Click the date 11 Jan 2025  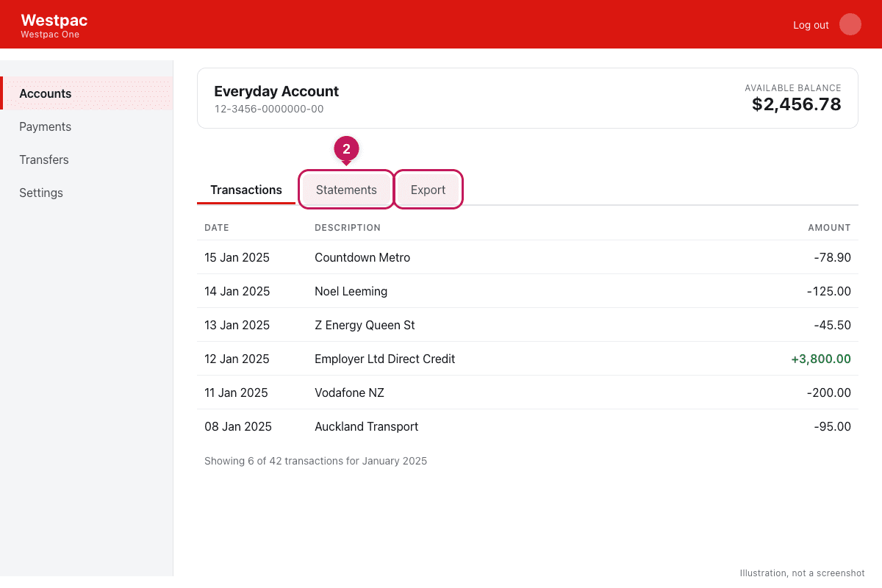[x=236, y=392]
